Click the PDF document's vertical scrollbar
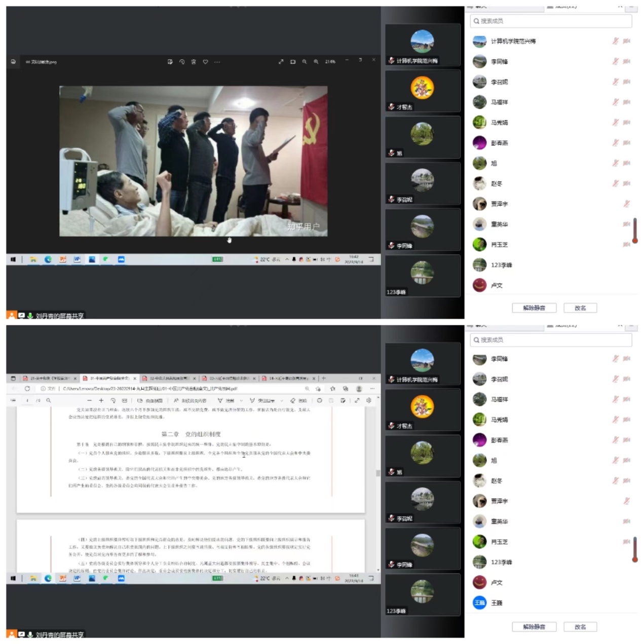 click(377, 473)
